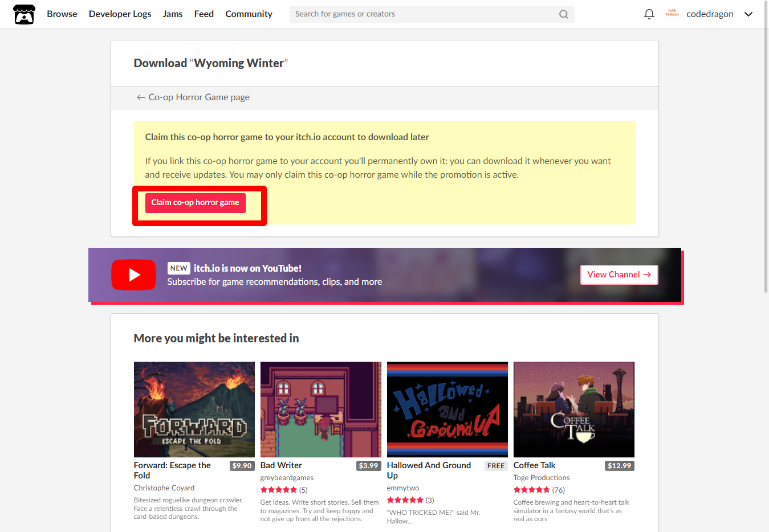Visit author Christophe Coyard

164,488
